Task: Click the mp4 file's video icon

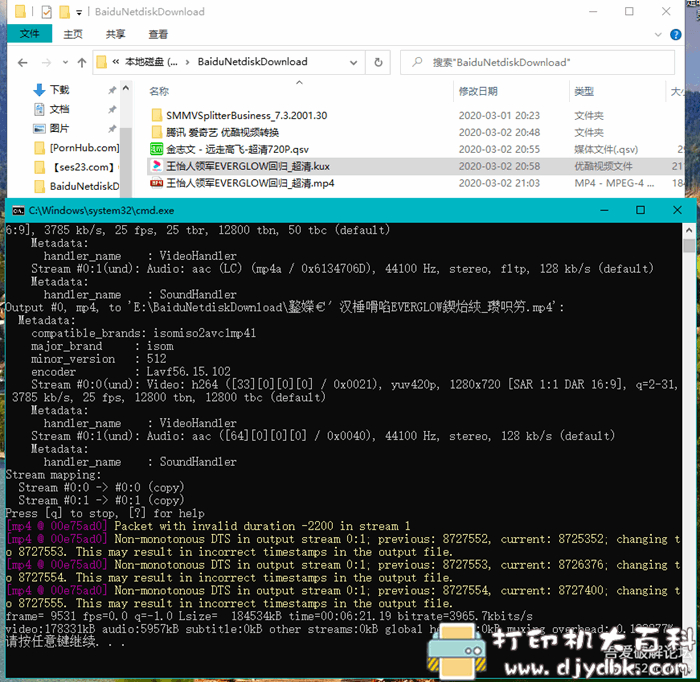Action: point(156,183)
